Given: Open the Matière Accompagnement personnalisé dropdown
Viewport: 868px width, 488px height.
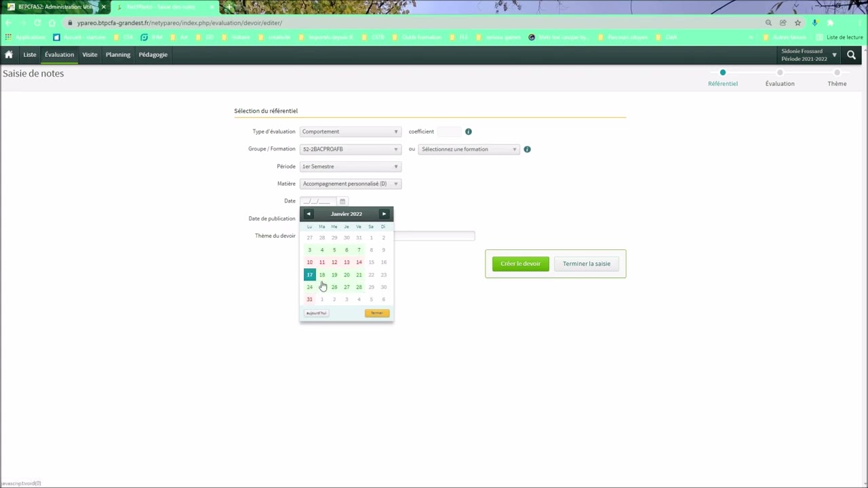Looking at the screenshot, I should [351, 184].
